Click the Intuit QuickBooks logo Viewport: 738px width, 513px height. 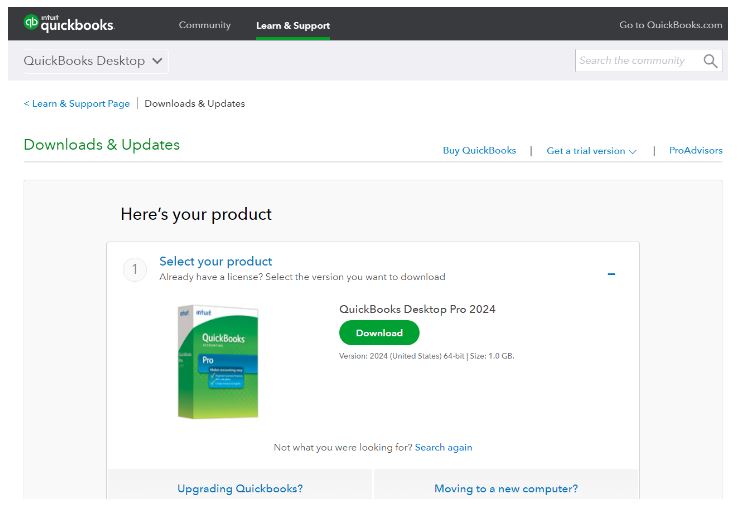tap(69, 23)
